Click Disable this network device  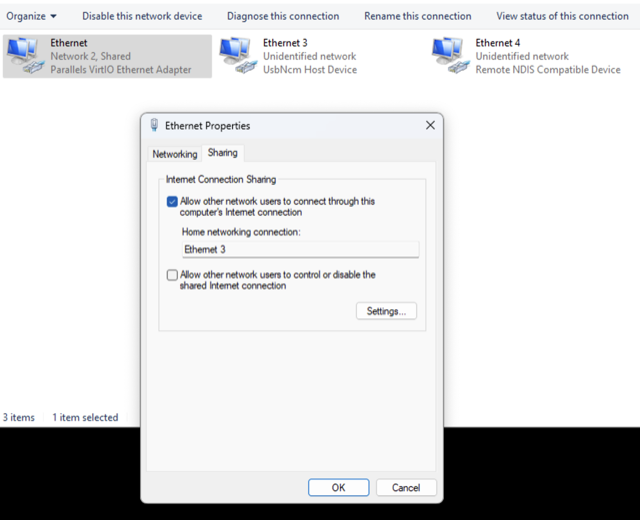pos(142,16)
